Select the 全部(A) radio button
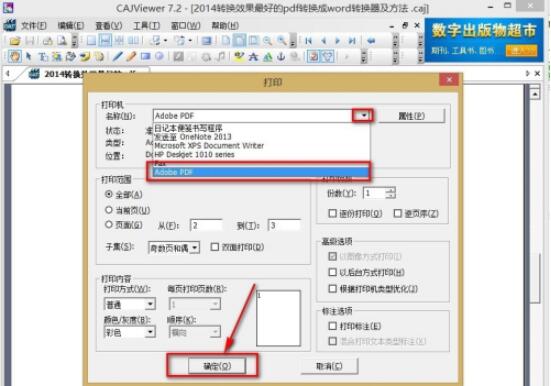Viewport: 551px width, 386px height. [x=109, y=194]
